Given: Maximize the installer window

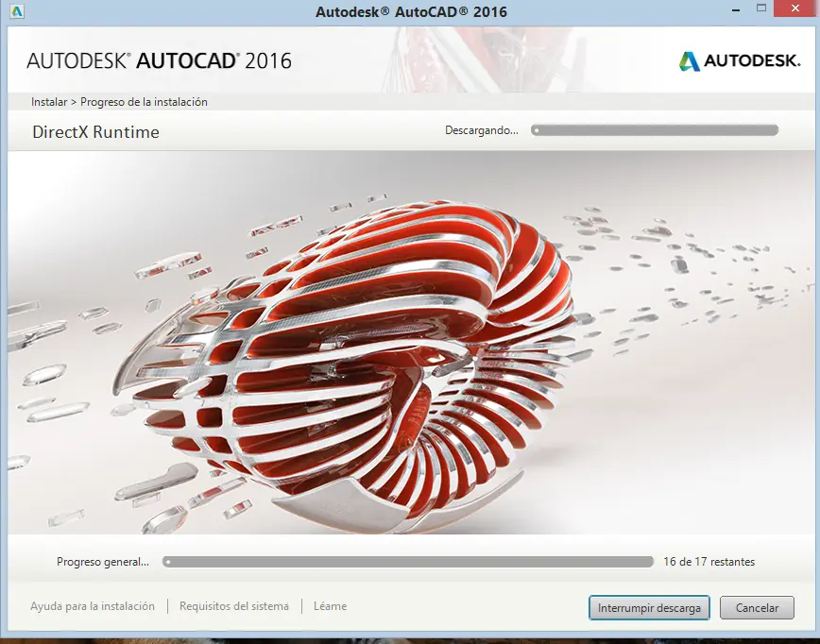Looking at the screenshot, I should [x=760, y=8].
